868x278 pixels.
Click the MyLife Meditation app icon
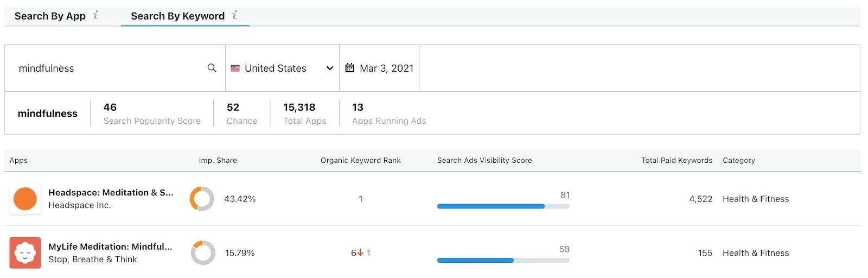coord(25,253)
